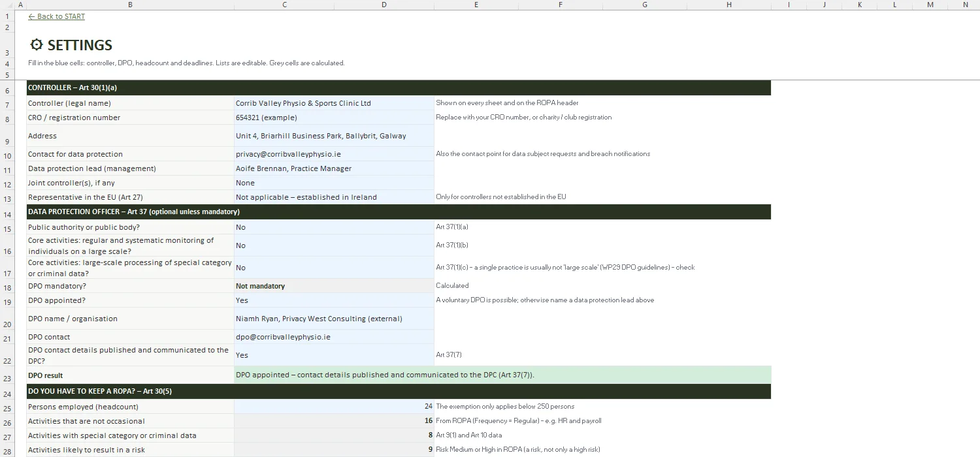Select the 'Representative in the EU (Art 27)' label
The height and width of the screenshot is (457, 980).
tap(130, 197)
